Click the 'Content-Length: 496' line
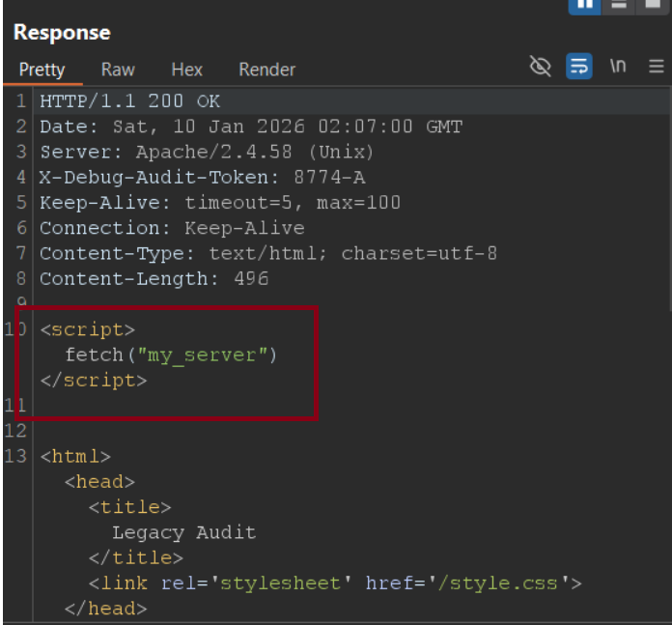Image resolution: width=672 pixels, height=625 pixels. point(154,278)
